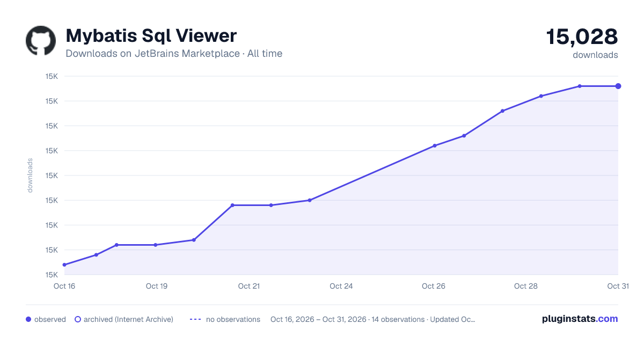Select the first data point above Oct 16

[64, 264]
